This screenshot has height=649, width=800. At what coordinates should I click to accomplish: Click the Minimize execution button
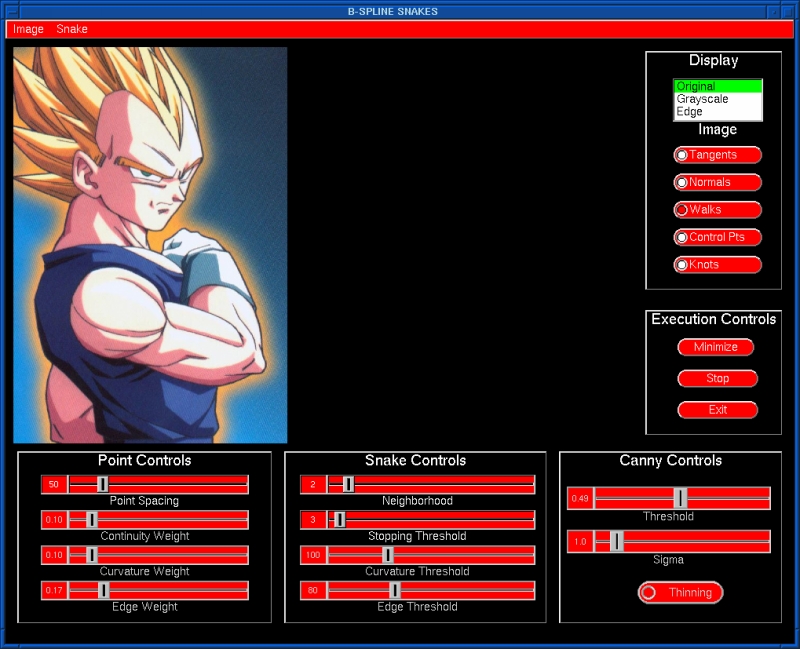(x=715, y=347)
